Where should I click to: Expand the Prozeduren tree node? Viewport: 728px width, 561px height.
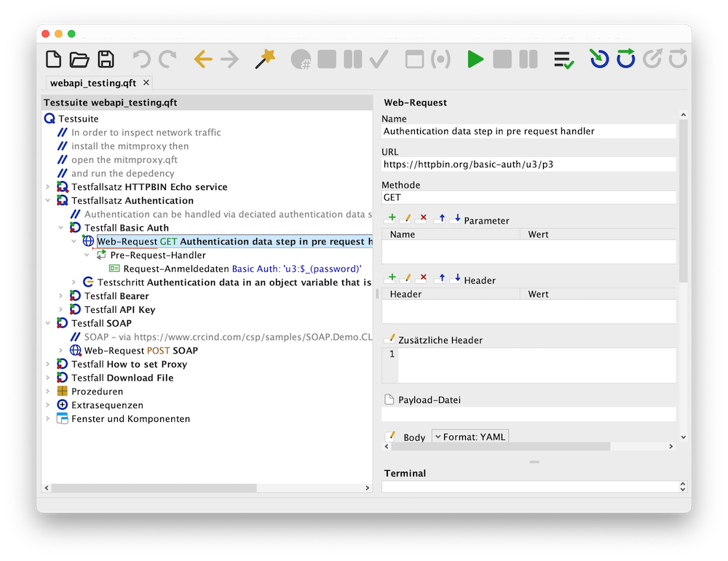pos(48,391)
